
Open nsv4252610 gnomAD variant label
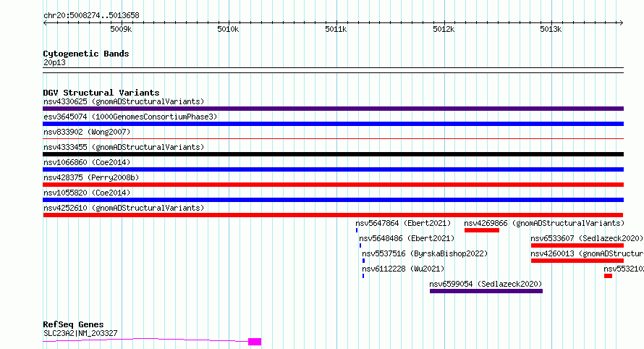click(124, 208)
